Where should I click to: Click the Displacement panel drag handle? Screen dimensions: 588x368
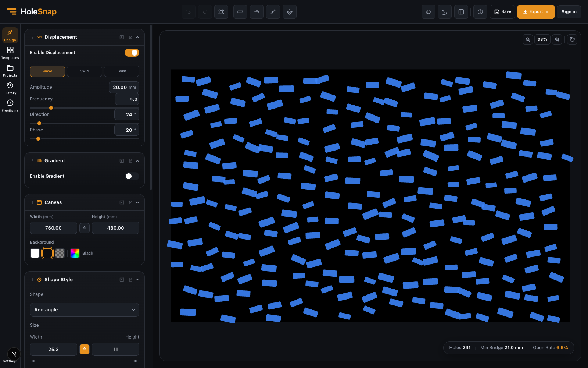[32, 37]
